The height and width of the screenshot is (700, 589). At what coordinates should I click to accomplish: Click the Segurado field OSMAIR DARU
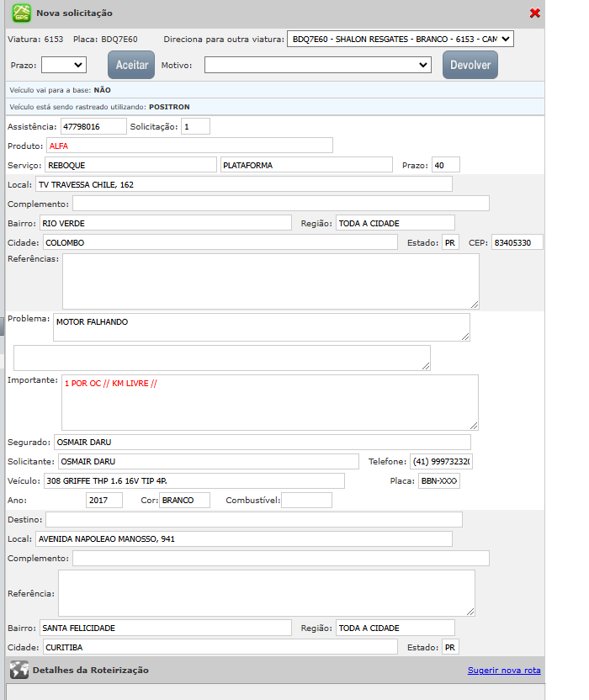[263, 442]
